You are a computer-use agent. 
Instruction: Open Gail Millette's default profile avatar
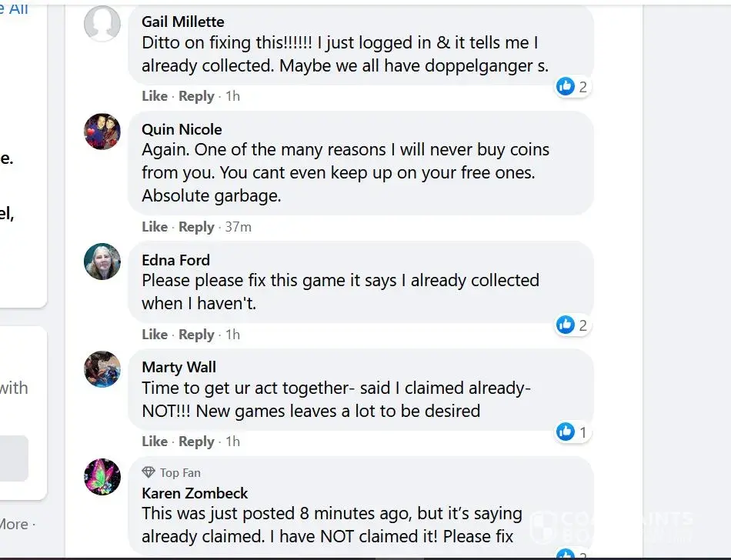coord(102,24)
